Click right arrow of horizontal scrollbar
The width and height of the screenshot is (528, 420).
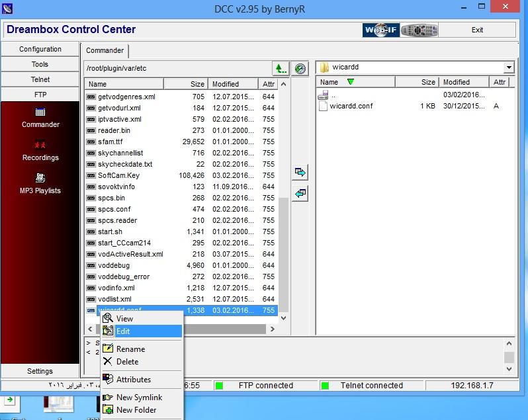273,329
